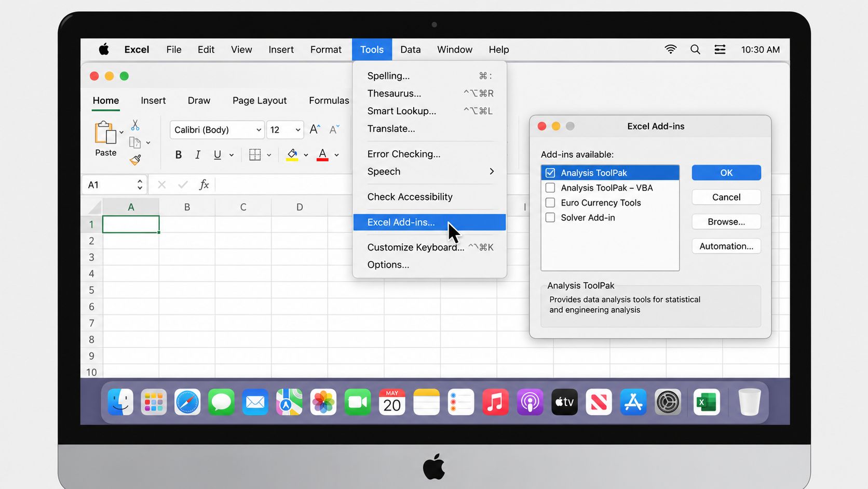868x489 pixels.
Task: Enable the Euro Currency Tools checkbox
Action: 550,203
